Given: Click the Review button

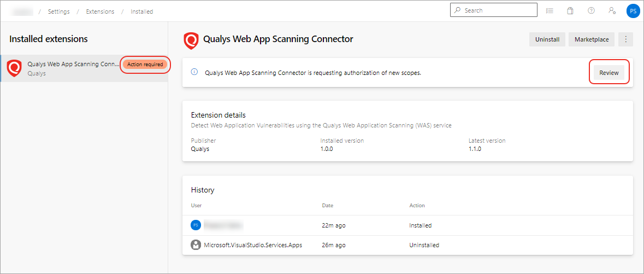Looking at the screenshot, I should point(609,72).
